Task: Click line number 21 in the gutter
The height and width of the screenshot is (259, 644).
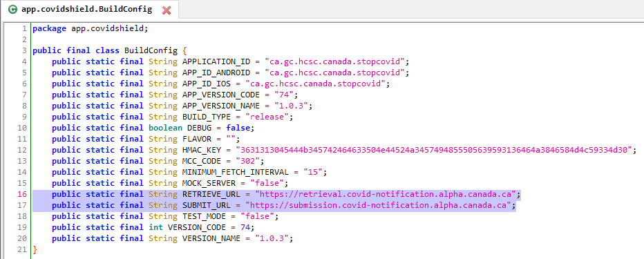Action: point(22,249)
